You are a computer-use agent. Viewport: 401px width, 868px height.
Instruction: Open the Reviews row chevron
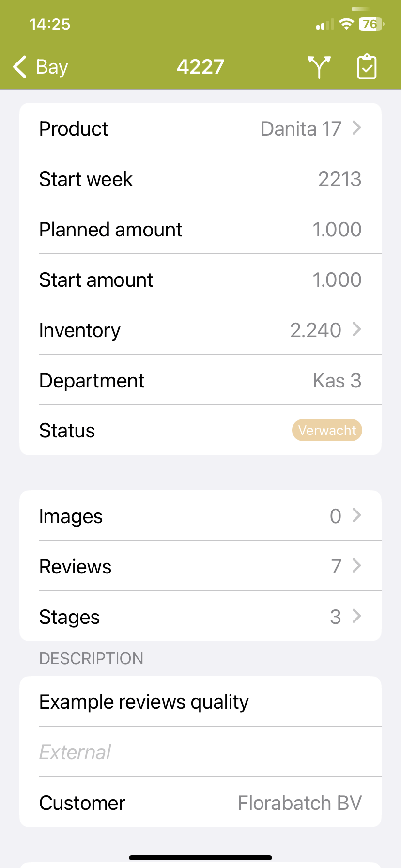pos(357,566)
